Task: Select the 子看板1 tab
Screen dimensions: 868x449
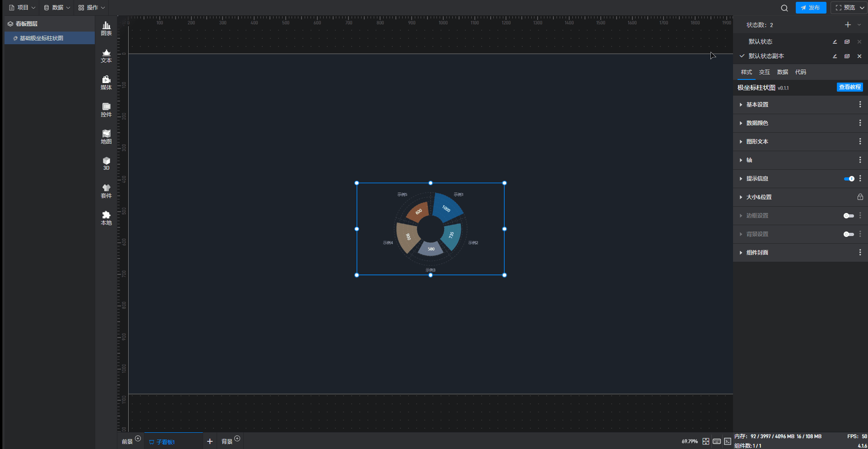Action: click(173, 441)
